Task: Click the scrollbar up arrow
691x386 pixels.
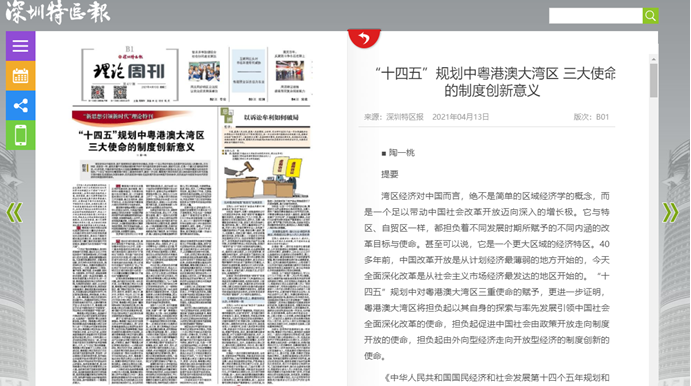Action: click(654, 59)
